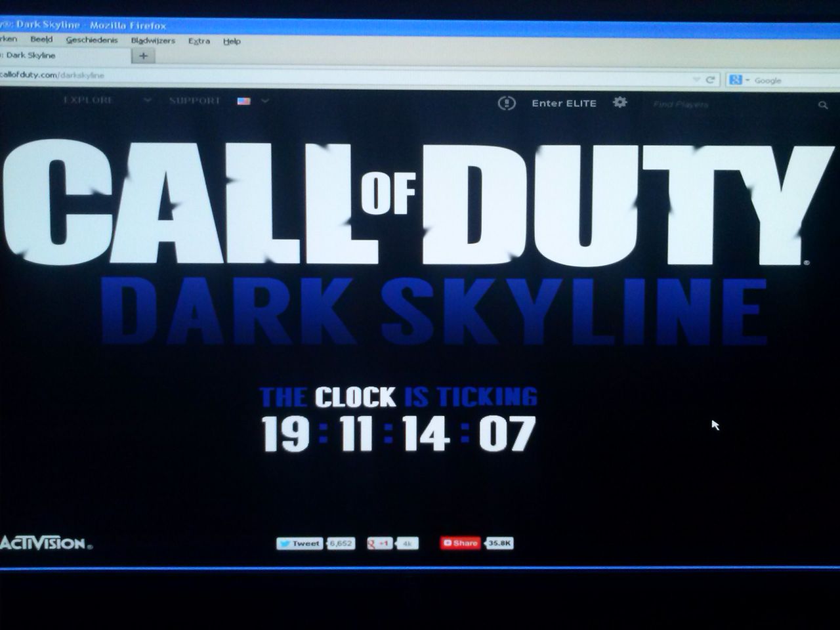Click THE CLOCK IS TICKING text
This screenshot has height=630, width=840.
tap(398, 397)
